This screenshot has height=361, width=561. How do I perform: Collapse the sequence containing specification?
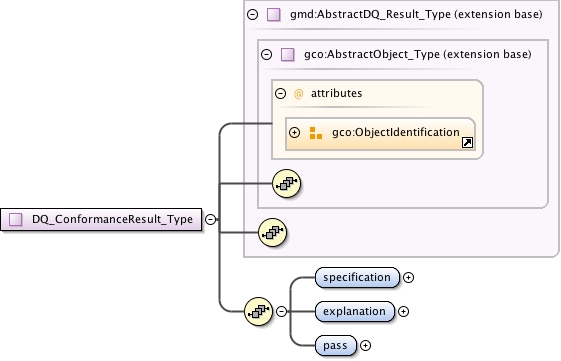(282, 311)
